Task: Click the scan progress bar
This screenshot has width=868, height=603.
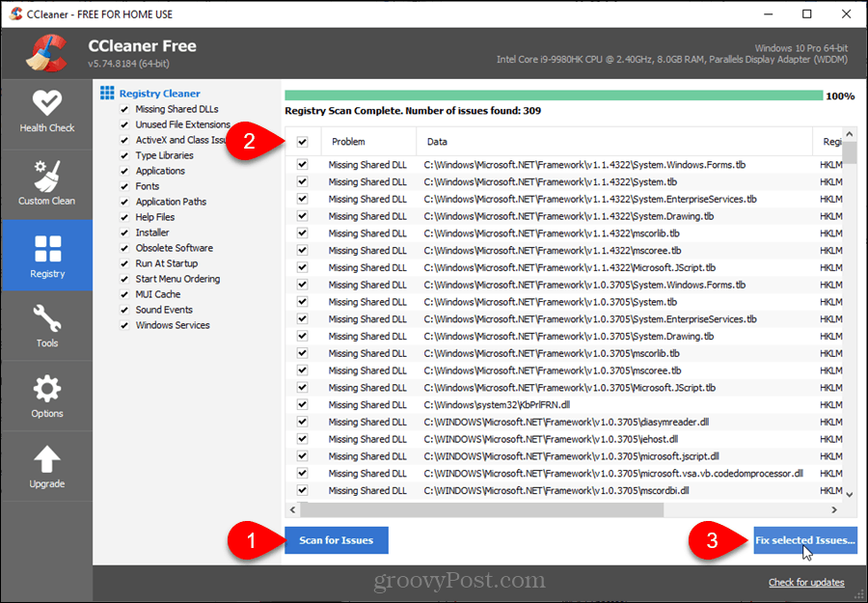Action: pyautogui.click(x=554, y=96)
